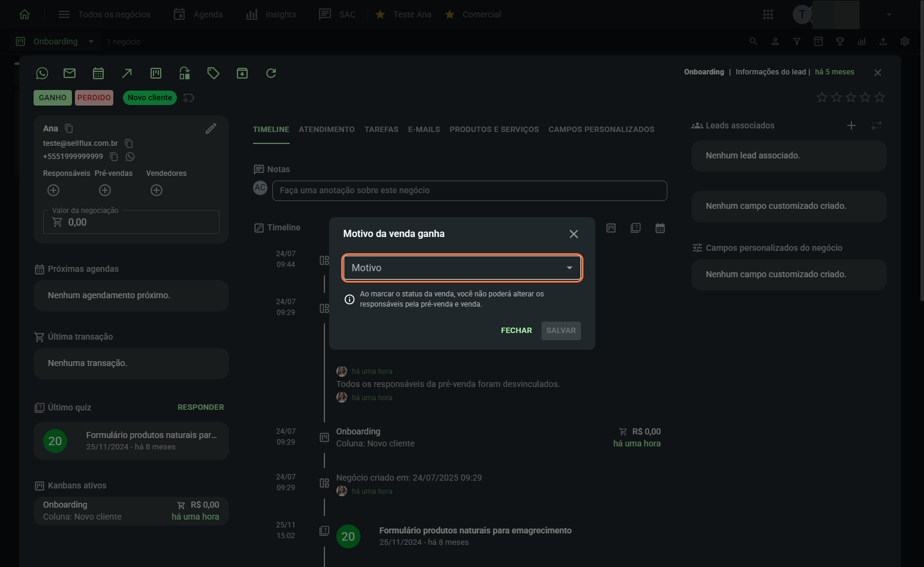Screen dimensions: 924x567
Task: Copy the email teste@sellflux.com.br
Action: click(x=129, y=143)
